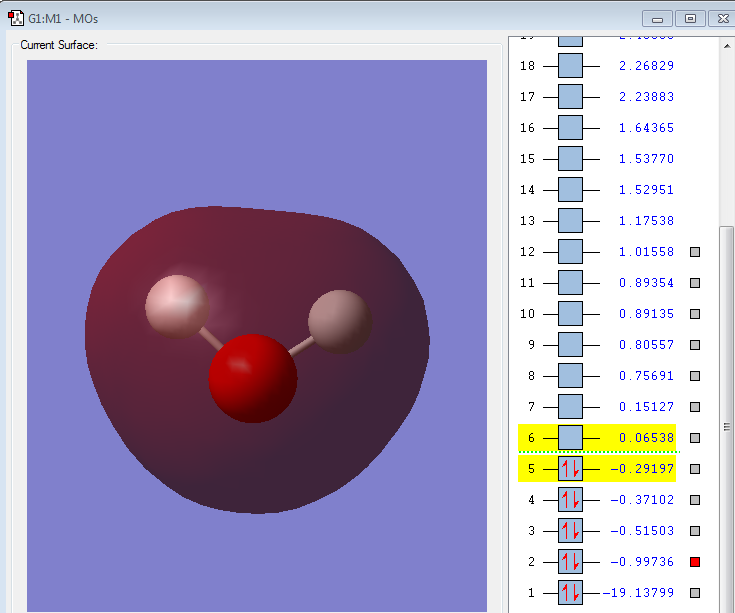735x613 pixels.
Task: Click energy value -0.37102
Action: coord(641,500)
